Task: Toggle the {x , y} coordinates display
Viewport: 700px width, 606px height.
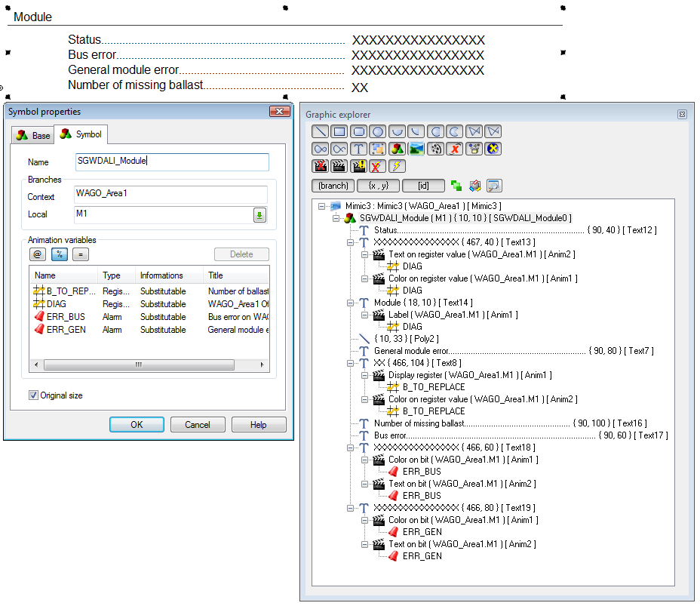Action: pyautogui.click(x=378, y=186)
